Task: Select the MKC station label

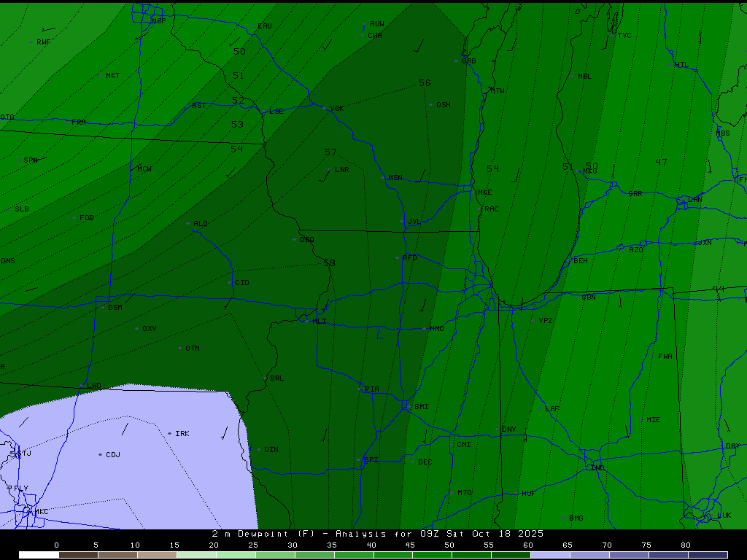Action: (41, 511)
